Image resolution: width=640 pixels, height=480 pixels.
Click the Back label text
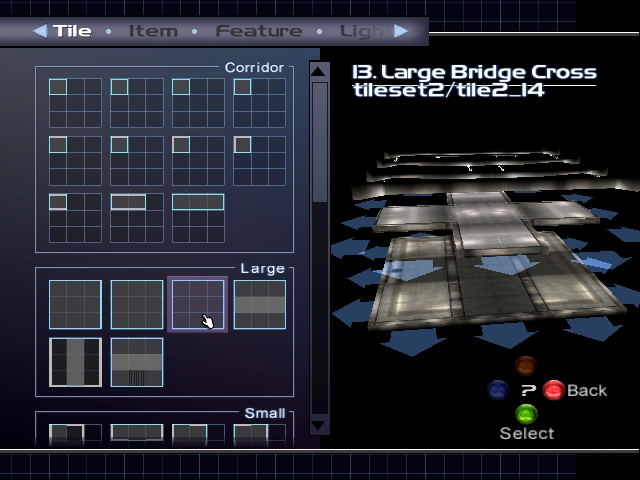pos(587,391)
